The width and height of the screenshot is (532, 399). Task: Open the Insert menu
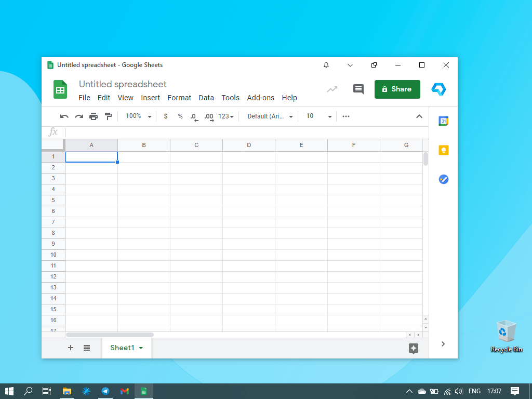tap(150, 98)
